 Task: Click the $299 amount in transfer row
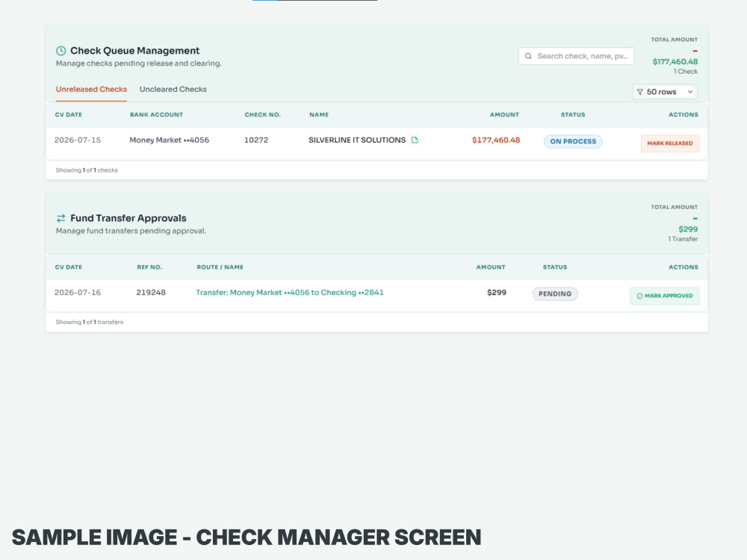click(x=497, y=293)
